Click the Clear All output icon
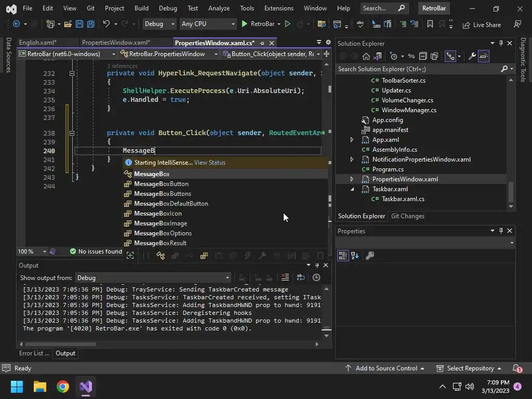Screen dimensions: 532x399 click(x=285, y=277)
